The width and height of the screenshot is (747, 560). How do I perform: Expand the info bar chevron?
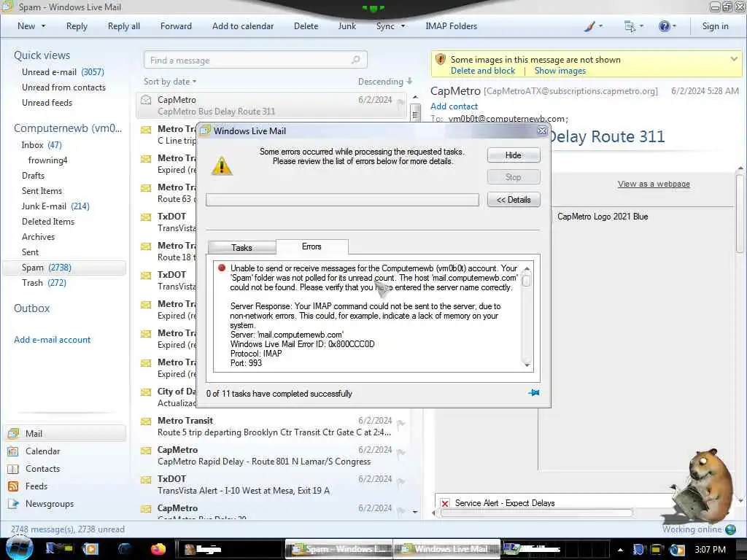(x=734, y=59)
